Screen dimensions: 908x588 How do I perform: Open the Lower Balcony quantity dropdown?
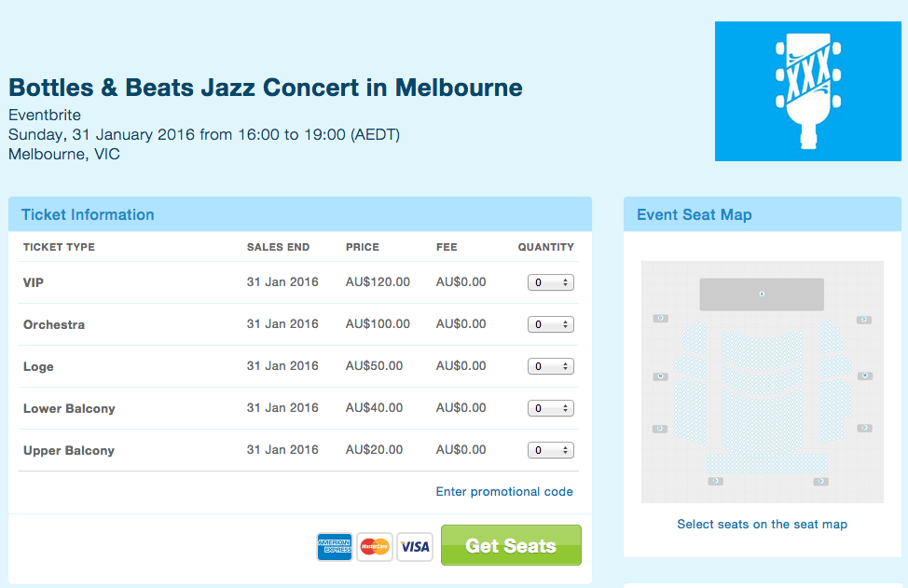[551, 408]
